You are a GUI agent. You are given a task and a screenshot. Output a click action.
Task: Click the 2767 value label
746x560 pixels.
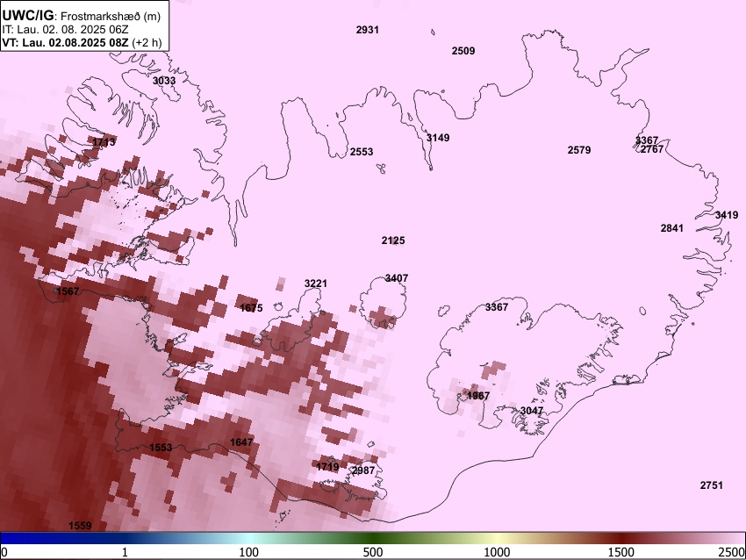tap(652, 149)
